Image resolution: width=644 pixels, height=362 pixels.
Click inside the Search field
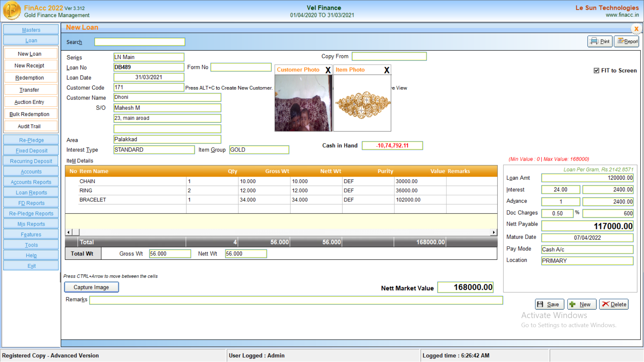point(140,42)
